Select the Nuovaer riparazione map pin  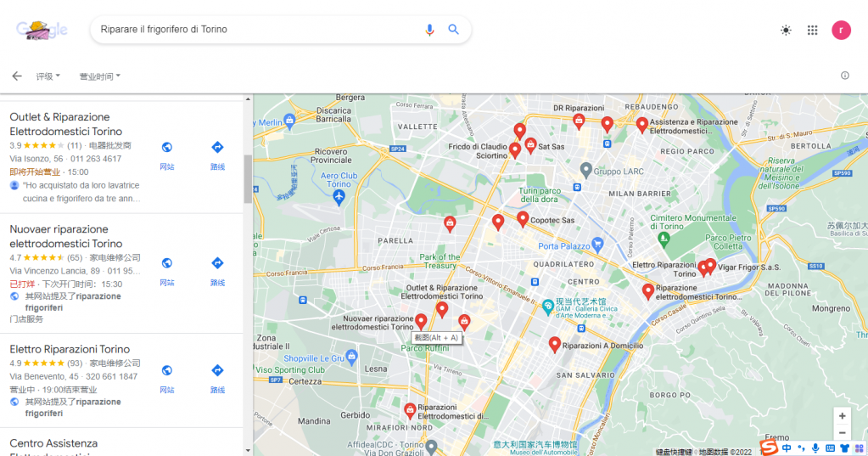coord(421,321)
